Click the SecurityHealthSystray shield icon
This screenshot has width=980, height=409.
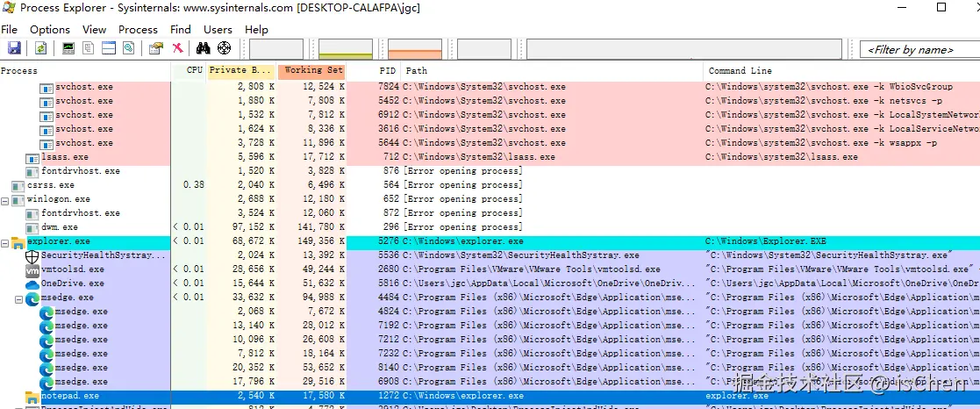click(32, 255)
